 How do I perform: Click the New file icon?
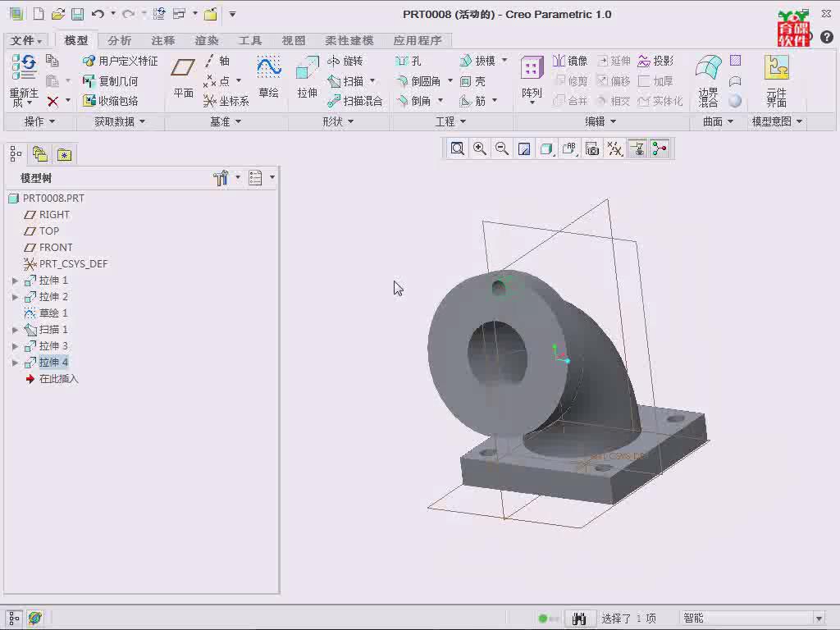point(39,14)
